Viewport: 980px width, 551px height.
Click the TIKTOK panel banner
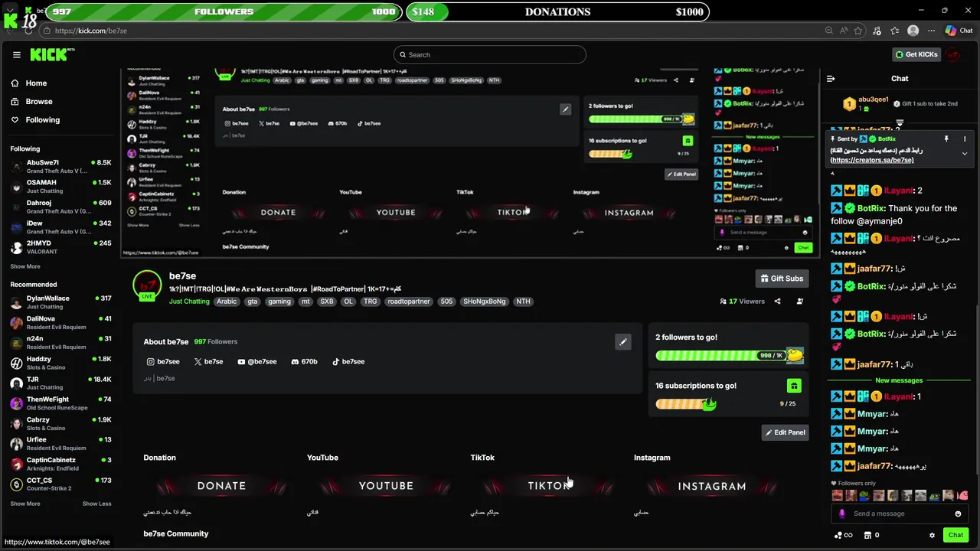tap(549, 486)
